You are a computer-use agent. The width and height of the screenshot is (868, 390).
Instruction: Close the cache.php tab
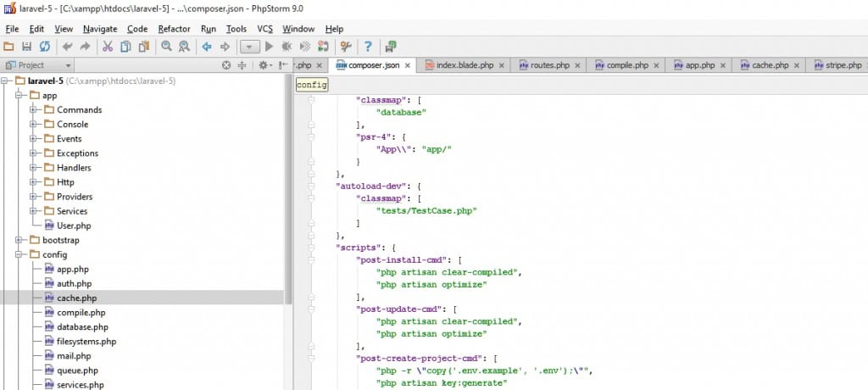click(797, 65)
